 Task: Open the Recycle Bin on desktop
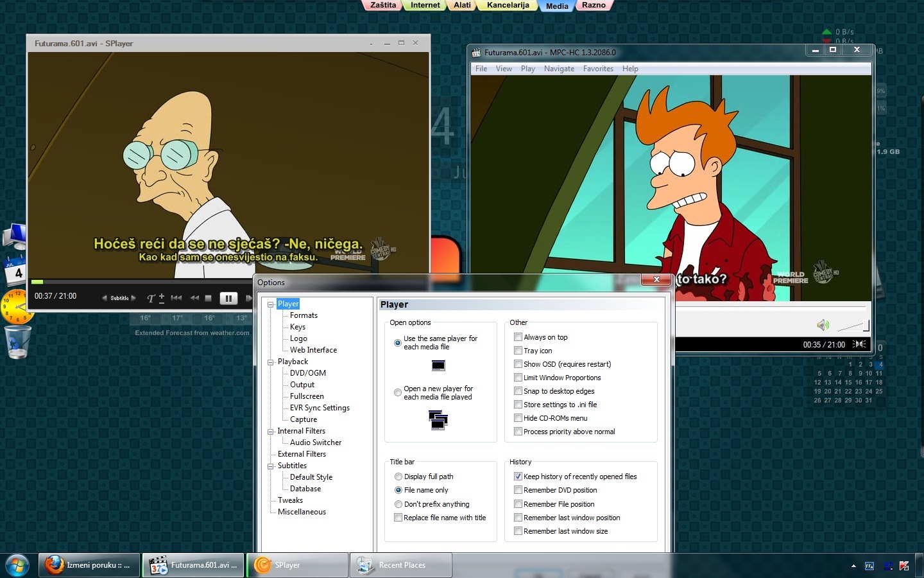click(x=17, y=342)
